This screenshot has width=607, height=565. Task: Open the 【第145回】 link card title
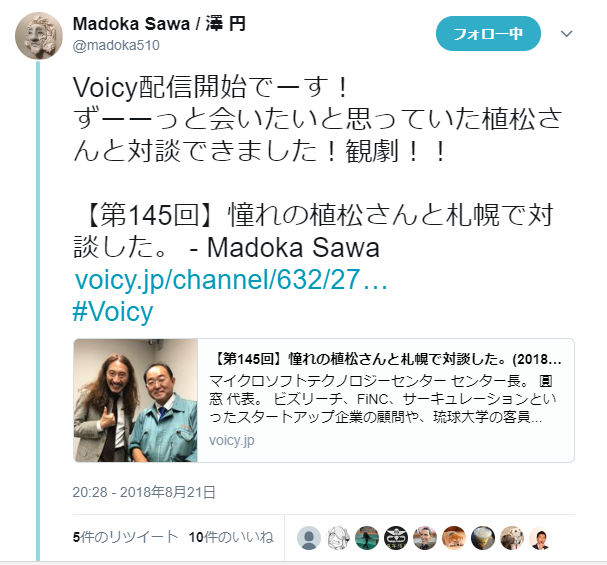(386, 360)
